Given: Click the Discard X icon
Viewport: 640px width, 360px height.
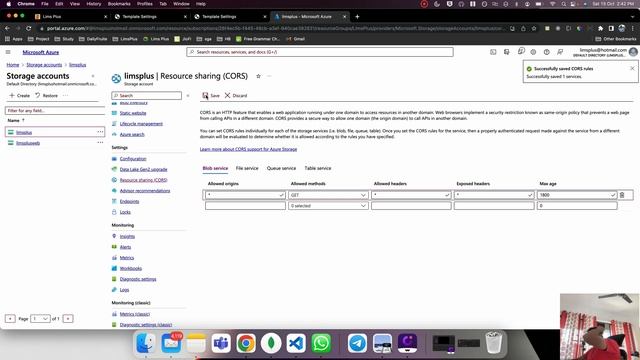Looking at the screenshot, I should click(x=227, y=96).
